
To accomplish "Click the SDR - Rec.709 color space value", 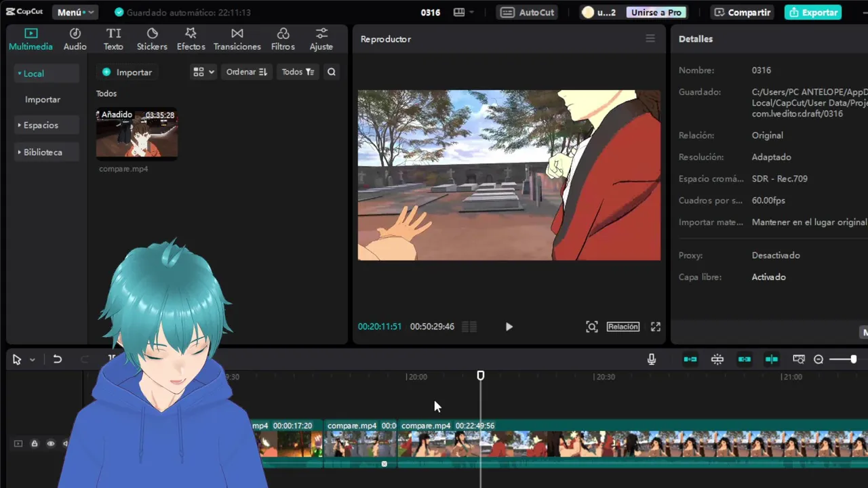I will coord(780,179).
